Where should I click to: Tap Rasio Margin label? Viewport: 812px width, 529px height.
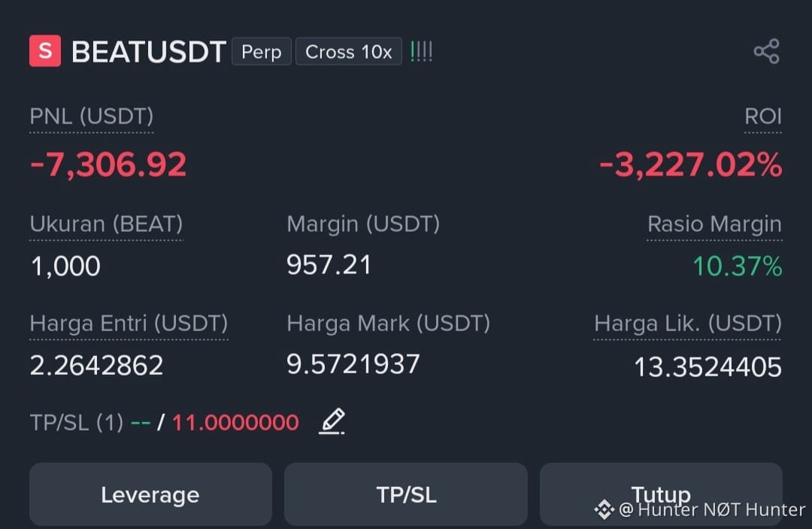tap(714, 224)
